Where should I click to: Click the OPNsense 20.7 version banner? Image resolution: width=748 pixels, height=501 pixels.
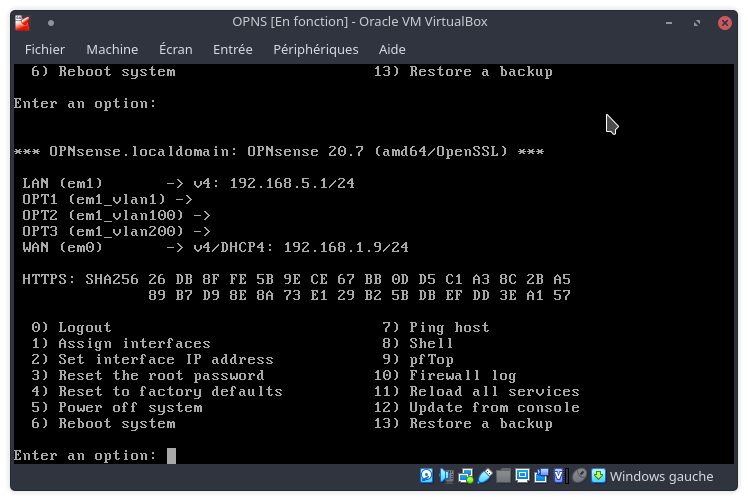[279, 152]
